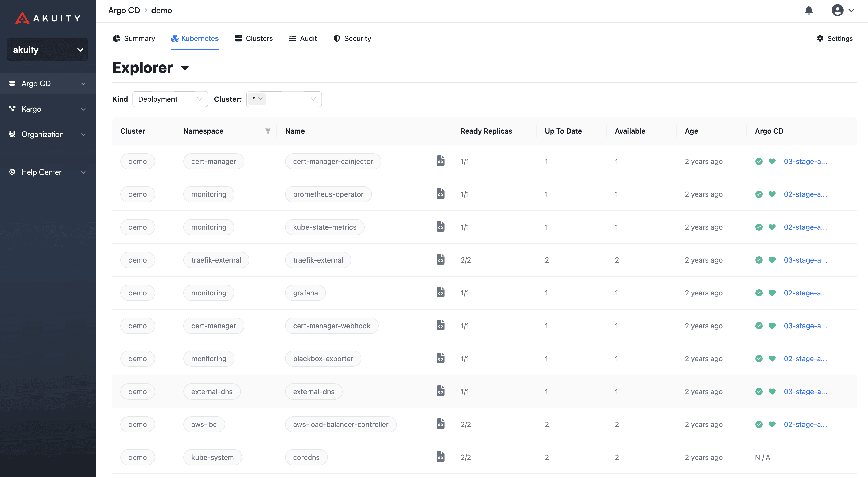Click healthy heart icon for aws-load-balancer-controller
The image size is (868, 477).
(772, 424)
